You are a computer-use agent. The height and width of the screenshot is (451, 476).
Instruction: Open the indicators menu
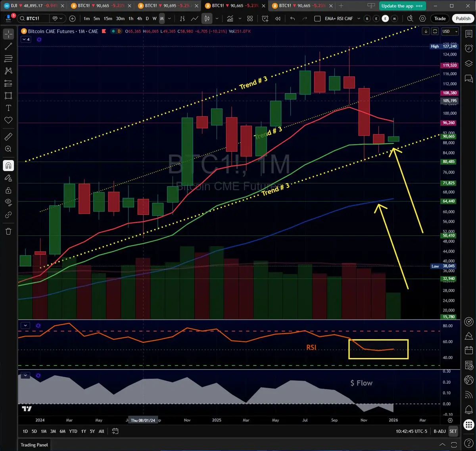(230, 19)
